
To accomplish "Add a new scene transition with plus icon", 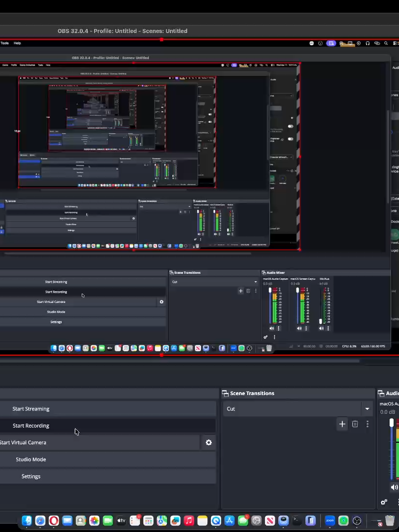I will coord(342,424).
